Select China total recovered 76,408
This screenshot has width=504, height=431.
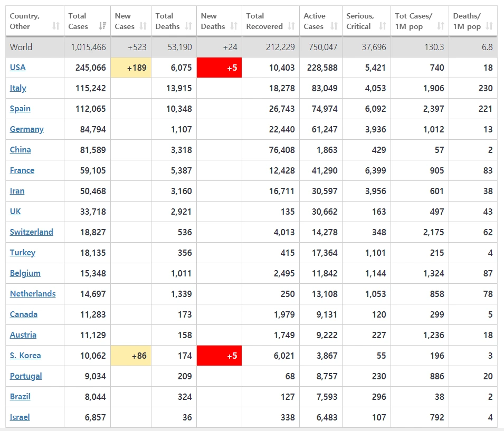tap(282, 150)
